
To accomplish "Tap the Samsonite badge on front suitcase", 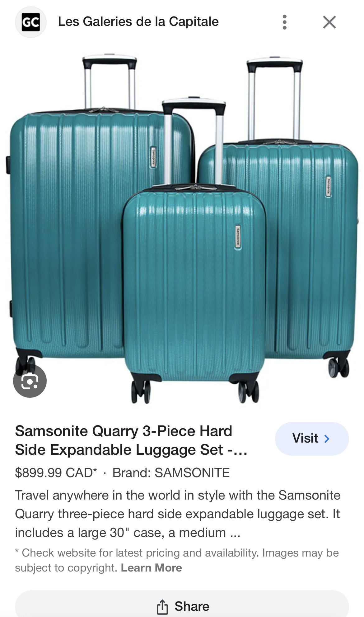I will pos(238,237).
